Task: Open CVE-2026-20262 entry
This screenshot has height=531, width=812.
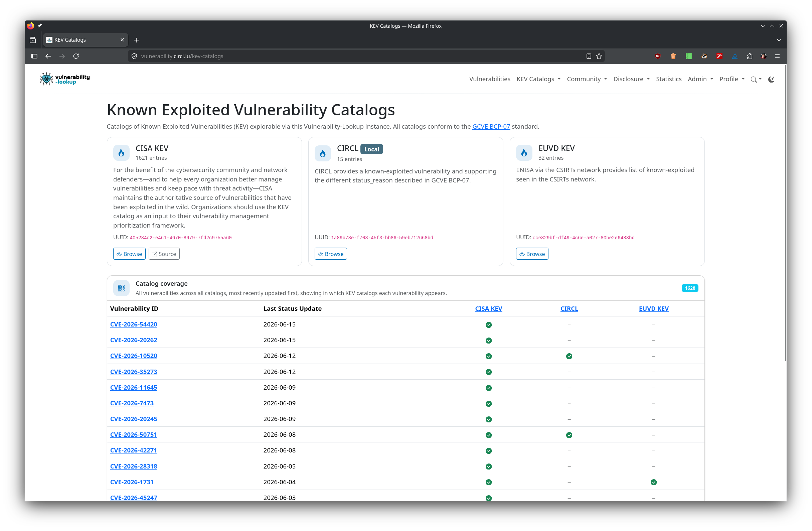Action: 133,340
